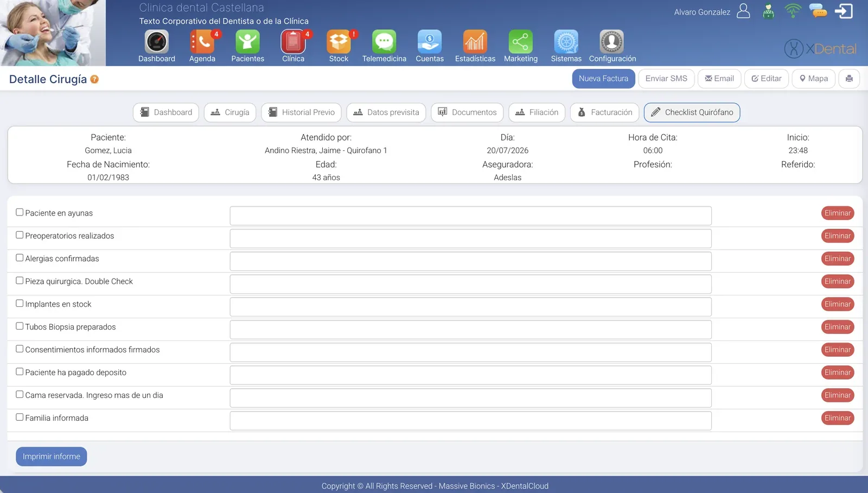This screenshot has width=868, height=493.
Task: Click patient name Gomez, Lucia
Action: (x=108, y=150)
